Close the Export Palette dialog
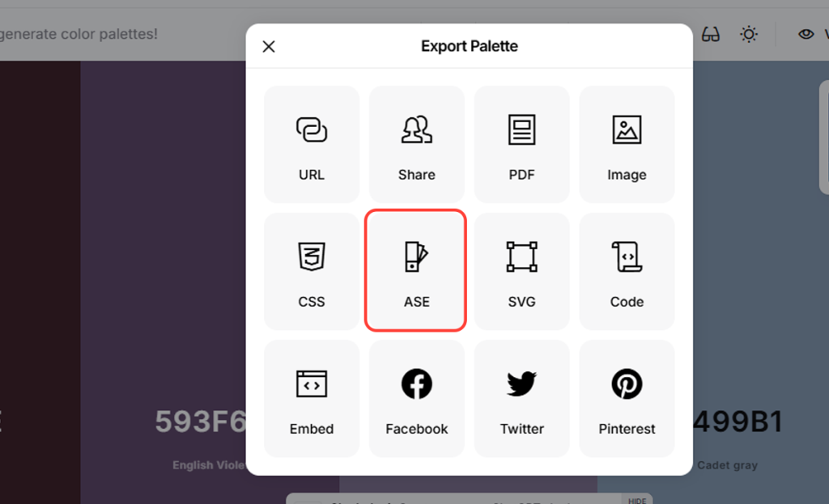Viewport: 829px width, 504px height. [270, 47]
